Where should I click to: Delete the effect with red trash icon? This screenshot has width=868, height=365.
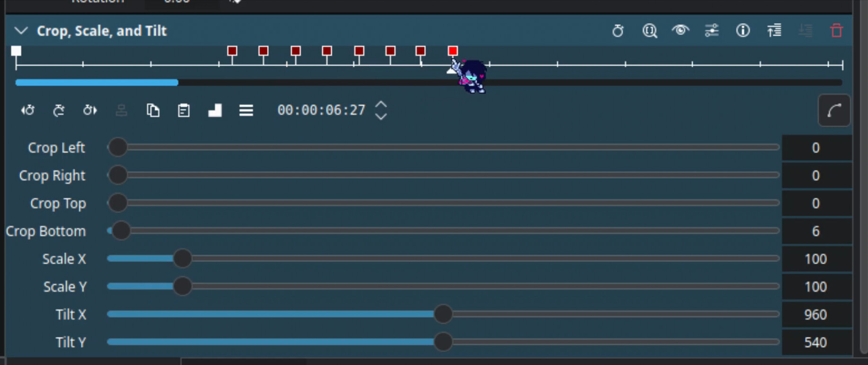tap(836, 31)
